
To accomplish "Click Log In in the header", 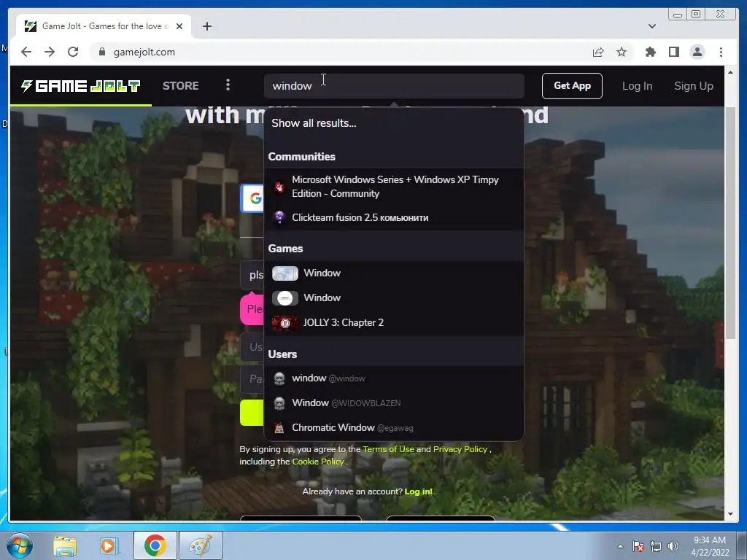I will (637, 86).
